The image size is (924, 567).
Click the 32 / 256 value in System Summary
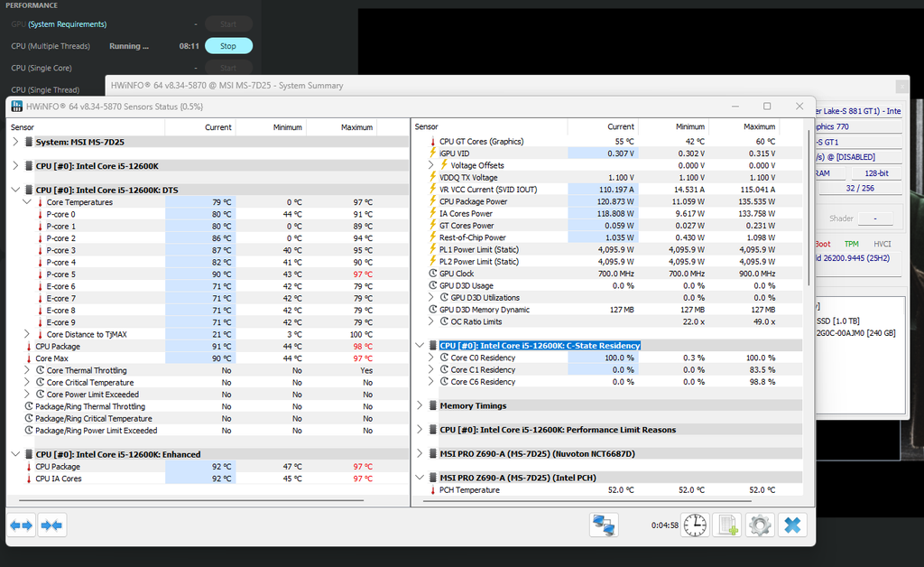click(x=860, y=189)
